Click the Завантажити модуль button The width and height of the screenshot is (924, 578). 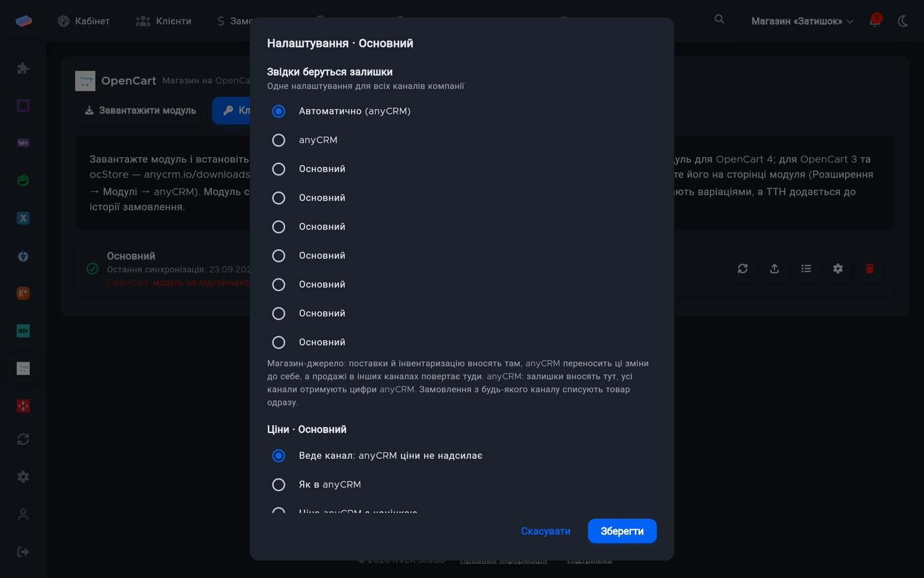pyautogui.click(x=140, y=110)
